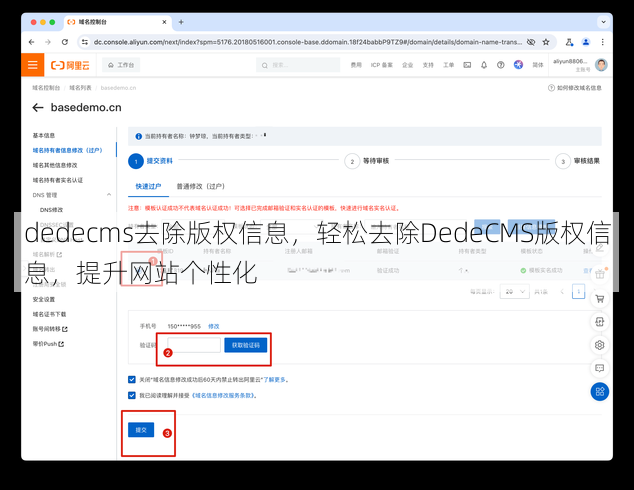Go to 域名列表 breadcrumb
This screenshot has height=490, width=634.
point(80,88)
